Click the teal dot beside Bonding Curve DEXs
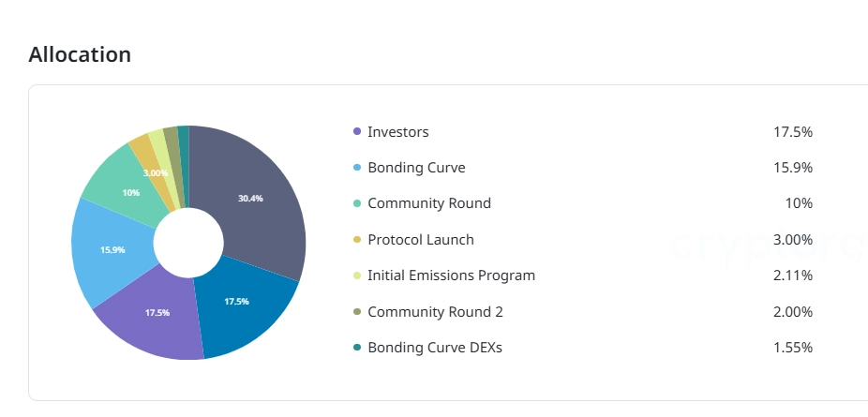Viewport: 868px width, 417px height. coord(357,348)
